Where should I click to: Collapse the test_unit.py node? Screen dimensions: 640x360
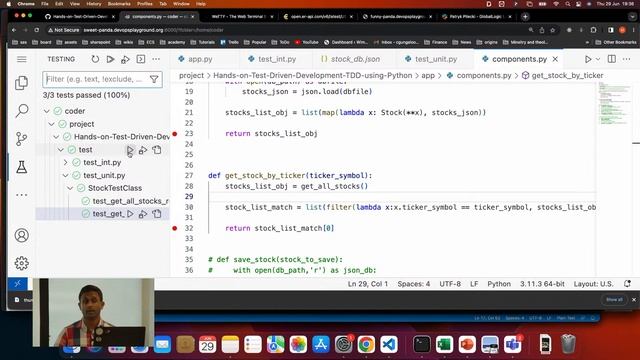(x=66, y=175)
